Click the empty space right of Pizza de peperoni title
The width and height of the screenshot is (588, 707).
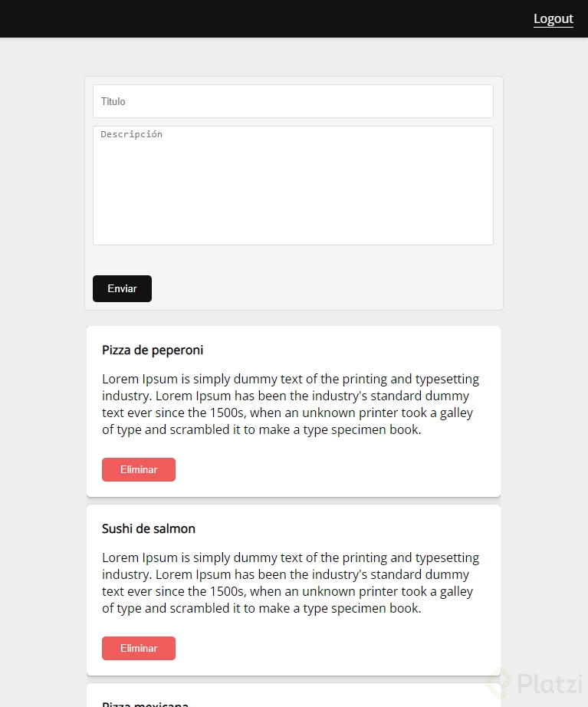point(345,350)
